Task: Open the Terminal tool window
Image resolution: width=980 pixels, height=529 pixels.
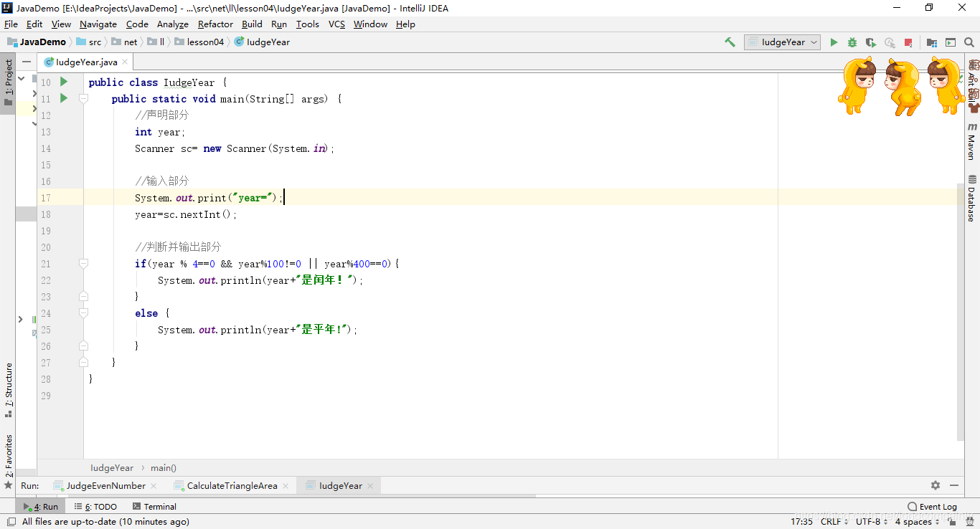Action: [154, 506]
